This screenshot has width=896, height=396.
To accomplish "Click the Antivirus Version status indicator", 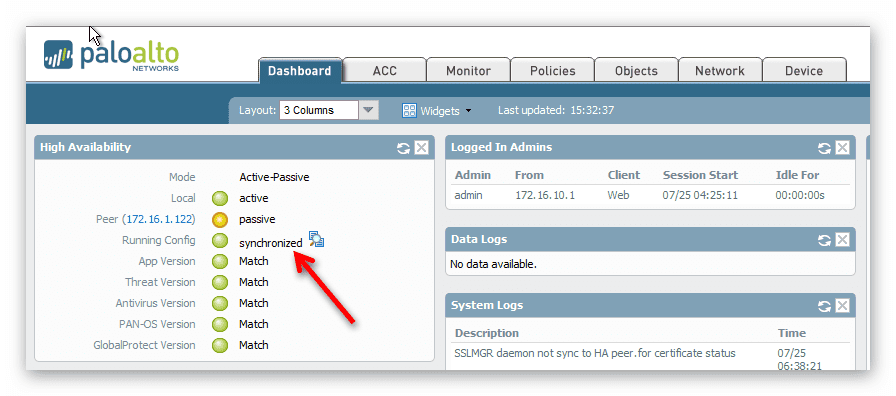I will [219, 303].
